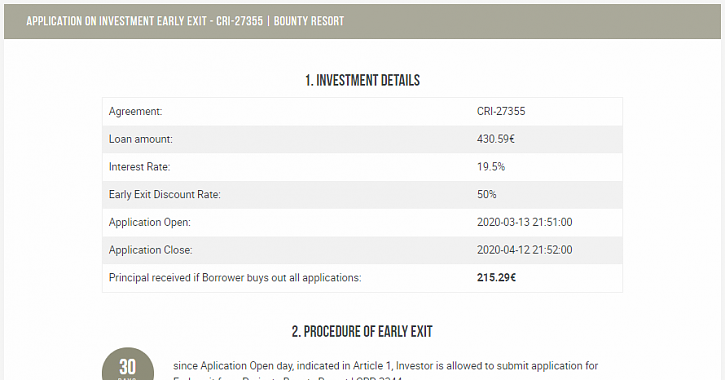725x380 pixels.
Task: Click the Early Exit Discount Rate 50% value
Action: 486,195
